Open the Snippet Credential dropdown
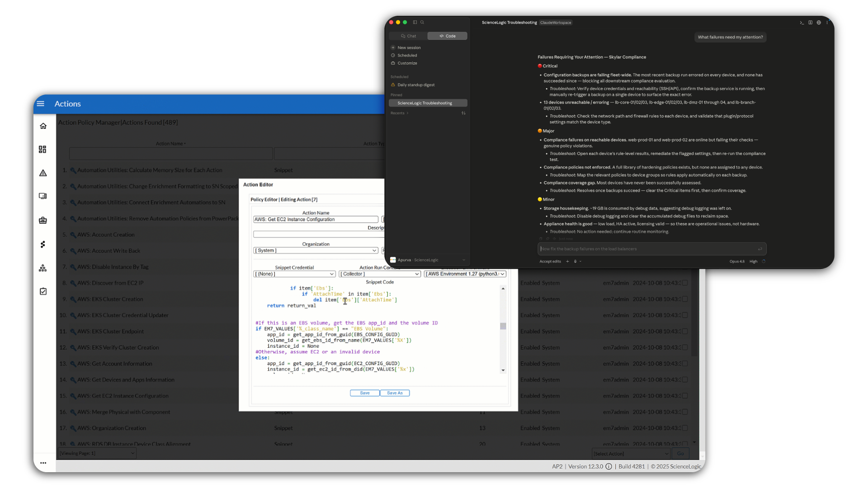This screenshot has height=488, width=868. pos(294,274)
